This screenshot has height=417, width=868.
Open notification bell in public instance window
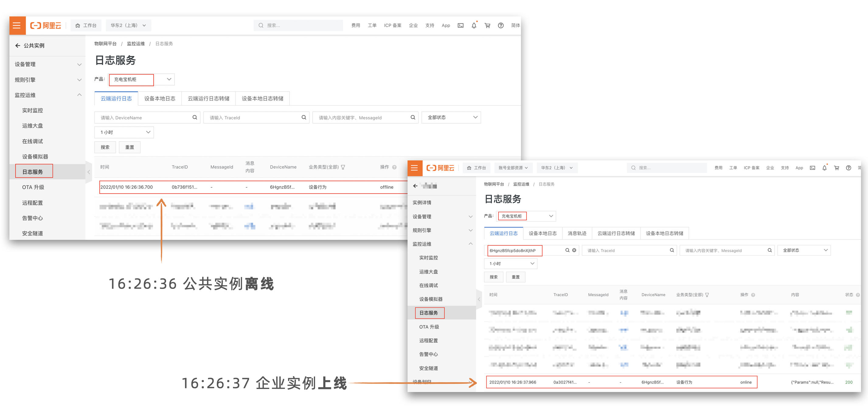474,25
